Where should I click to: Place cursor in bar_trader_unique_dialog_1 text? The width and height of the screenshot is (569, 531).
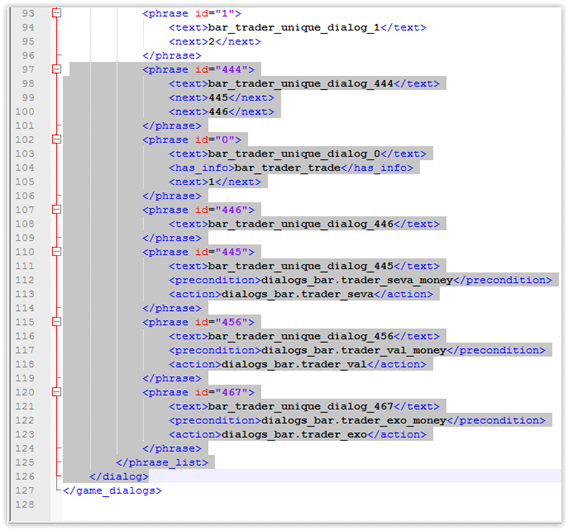pos(294,28)
